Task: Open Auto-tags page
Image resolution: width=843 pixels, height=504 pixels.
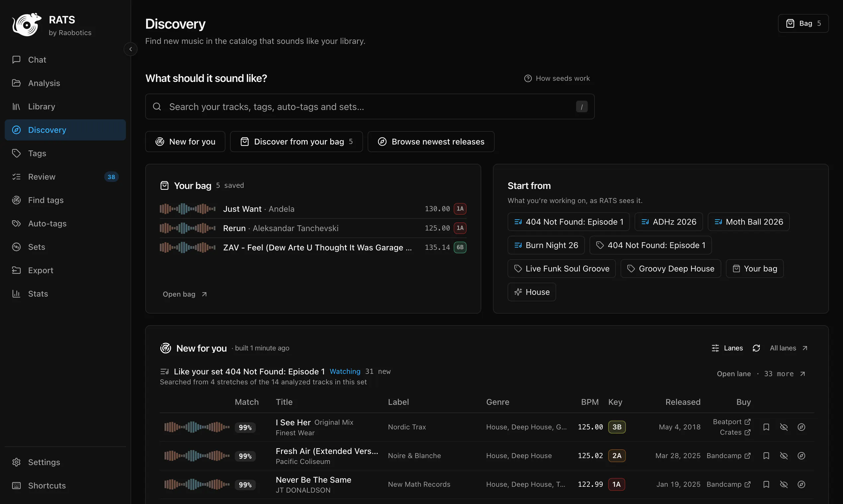Action: 65,224
